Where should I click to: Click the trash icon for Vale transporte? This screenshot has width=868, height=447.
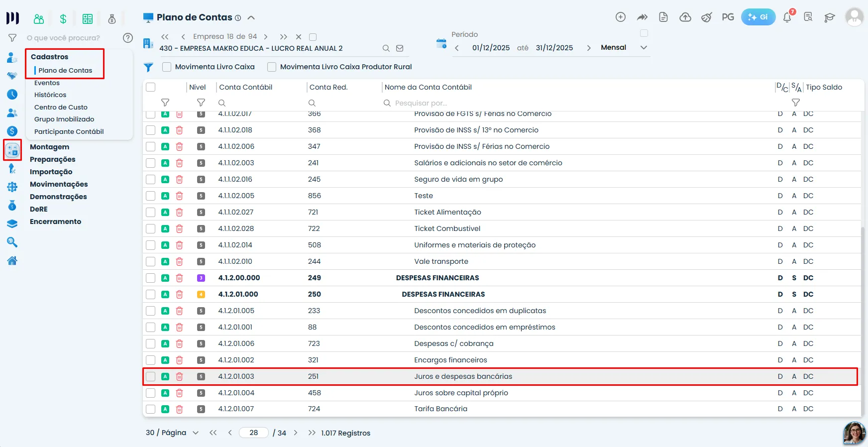coord(180,261)
